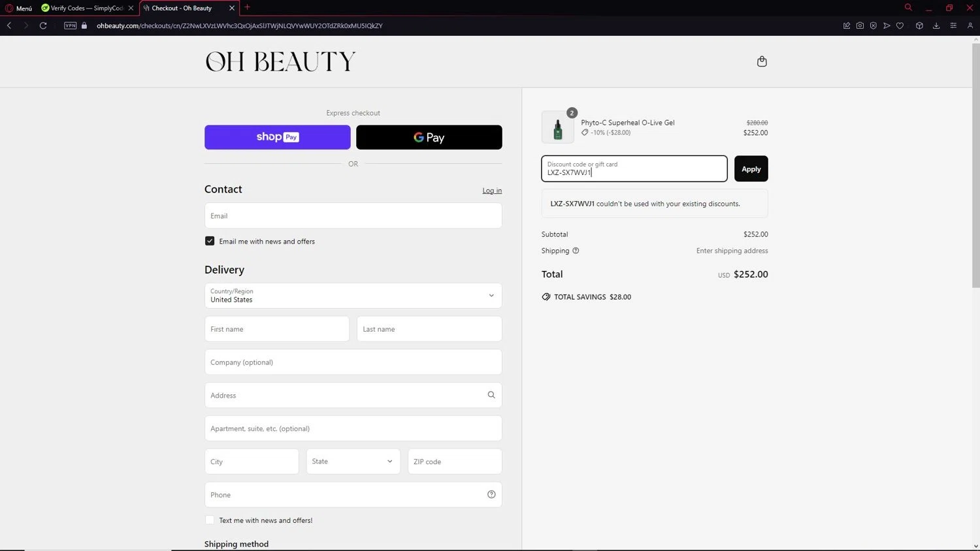Click the Opera Menú button
This screenshot has height=551, width=980.
click(x=19, y=8)
